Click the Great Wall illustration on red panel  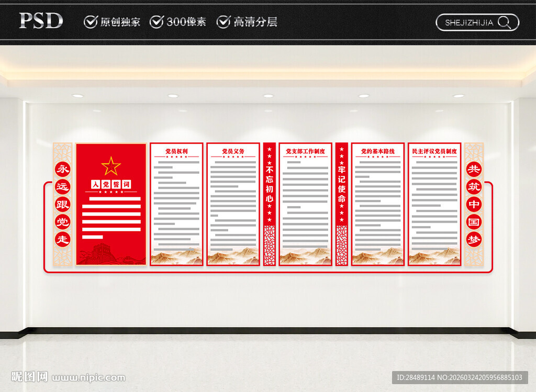tap(111, 254)
